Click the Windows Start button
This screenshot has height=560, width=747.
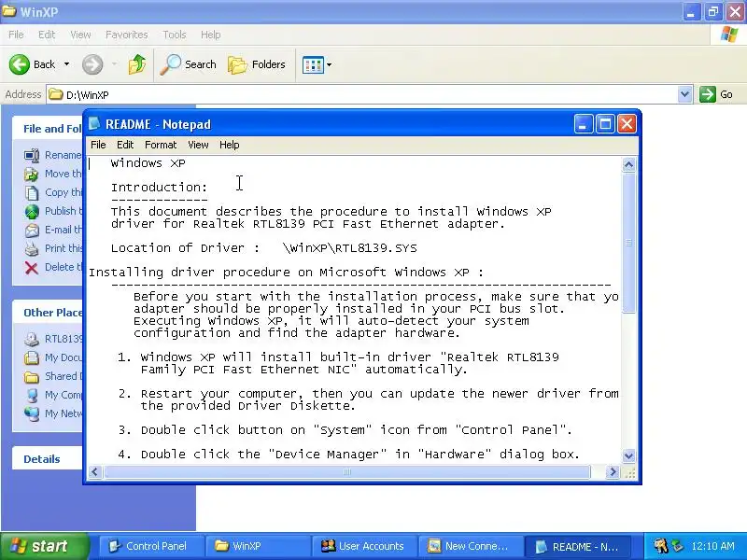(x=44, y=546)
